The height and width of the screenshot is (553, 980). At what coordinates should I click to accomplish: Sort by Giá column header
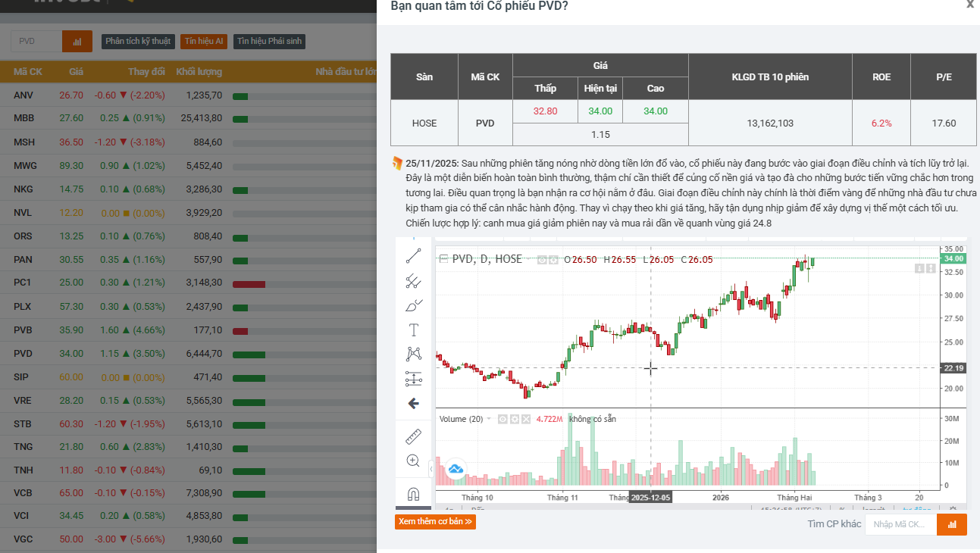coord(76,72)
